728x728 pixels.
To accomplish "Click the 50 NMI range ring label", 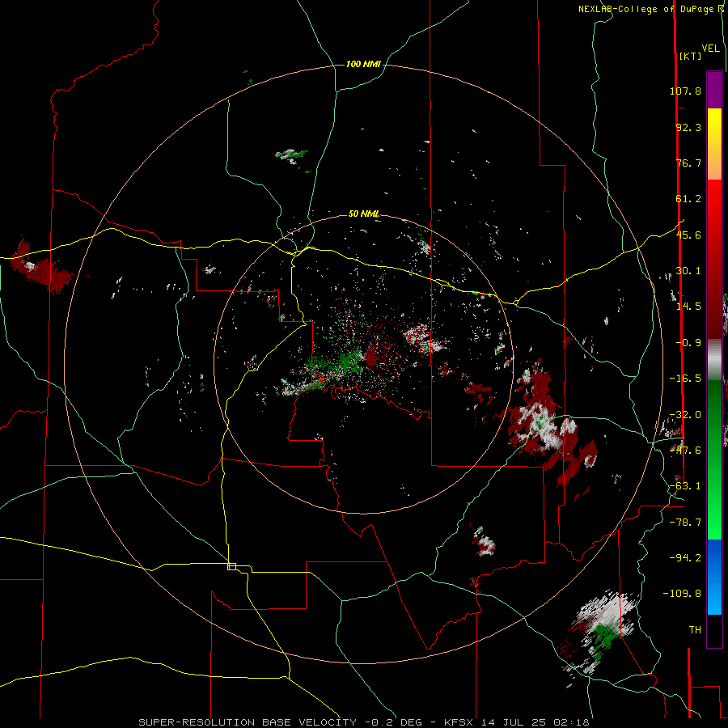I will 363,214.
